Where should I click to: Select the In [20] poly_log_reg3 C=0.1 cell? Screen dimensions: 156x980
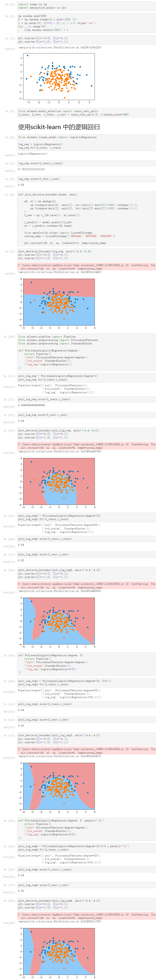pos(87,683)
